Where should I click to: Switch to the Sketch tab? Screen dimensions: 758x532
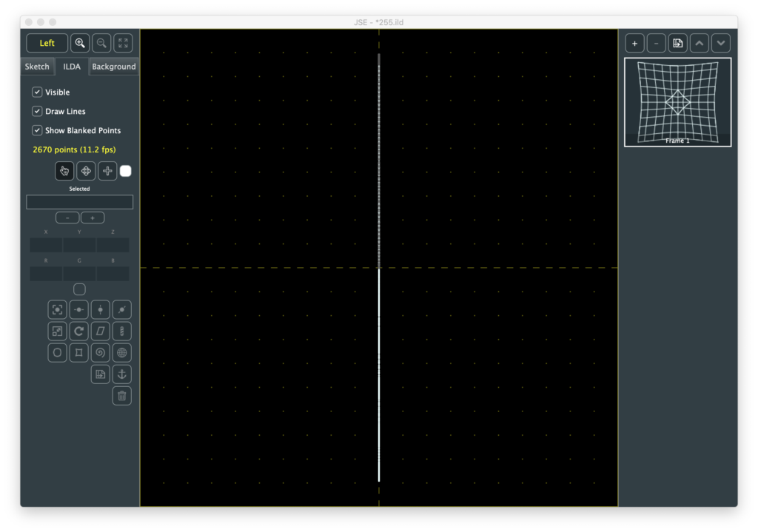(x=37, y=67)
